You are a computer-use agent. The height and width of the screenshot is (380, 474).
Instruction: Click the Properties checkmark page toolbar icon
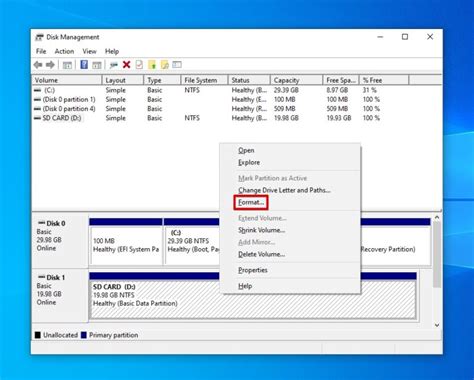[139, 65]
